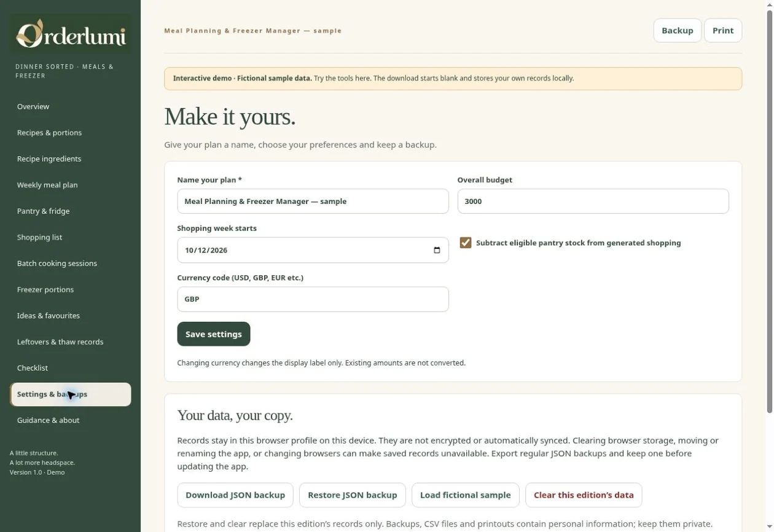Image resolution: width=774 pixels, height=532 pixels.
Task: Open Batch cooking sessions
Action: point(70,263)
